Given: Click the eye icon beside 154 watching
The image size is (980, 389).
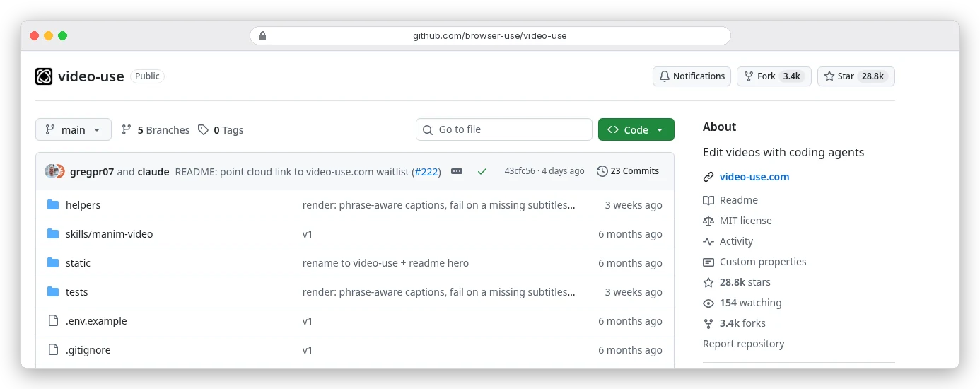Looking at the screenshot, I should [708, 303].
